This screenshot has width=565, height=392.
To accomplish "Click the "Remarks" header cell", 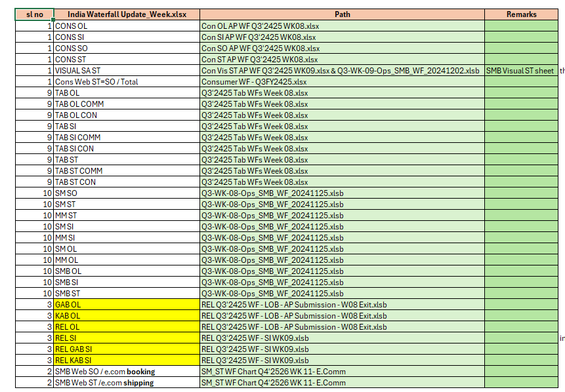I will click(521, 14).
